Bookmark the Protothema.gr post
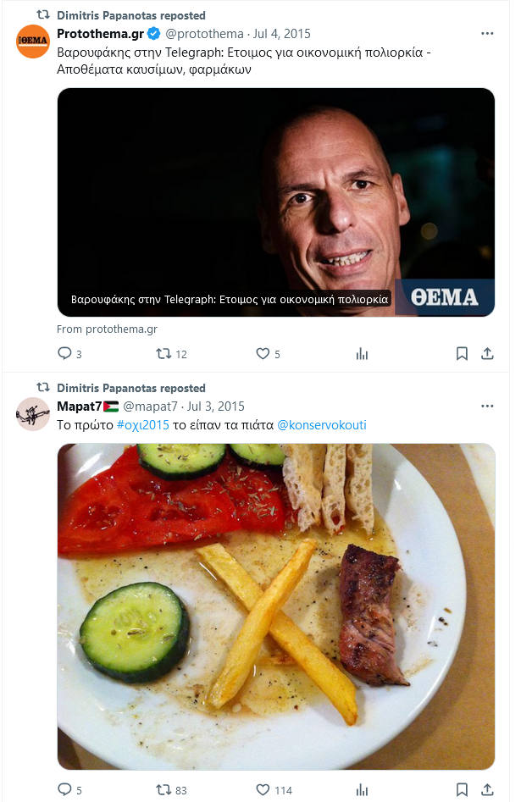The width and height of the screenshot is (532, 802). (462, 353)
